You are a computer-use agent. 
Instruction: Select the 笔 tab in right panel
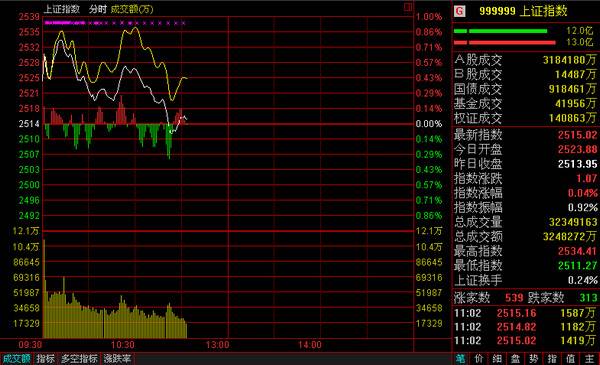(x=461, y=359)
